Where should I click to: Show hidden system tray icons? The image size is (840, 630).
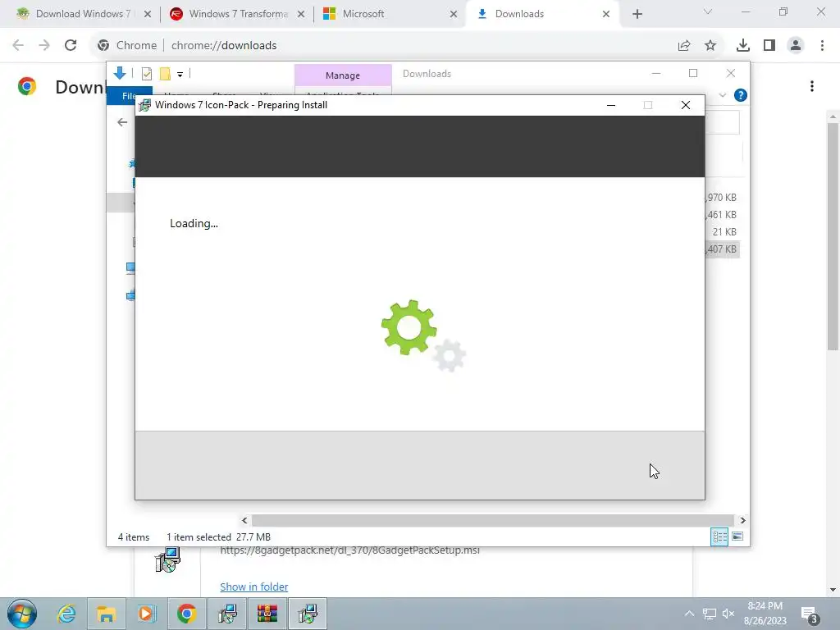689,614
